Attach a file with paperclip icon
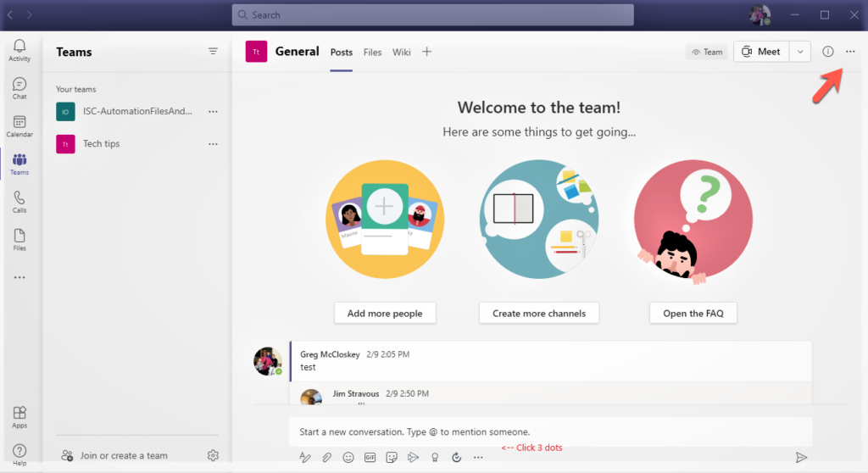The image size is (868, 473). point(326,457)
